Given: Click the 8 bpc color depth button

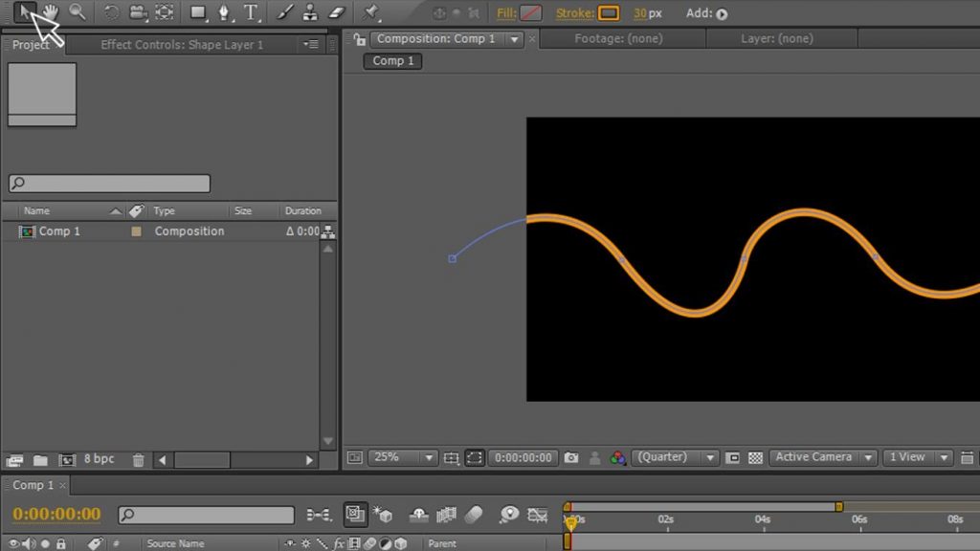Looking at the screenshot, I should tap(99, 458).
